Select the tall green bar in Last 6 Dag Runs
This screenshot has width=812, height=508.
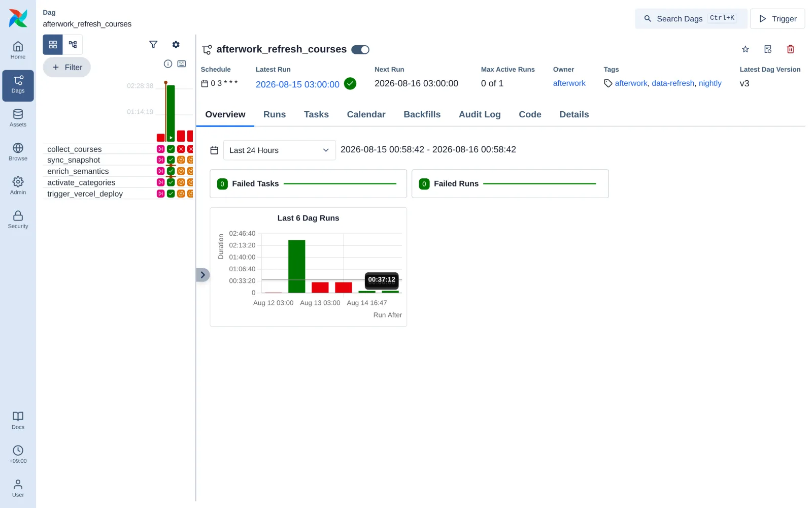297,266
